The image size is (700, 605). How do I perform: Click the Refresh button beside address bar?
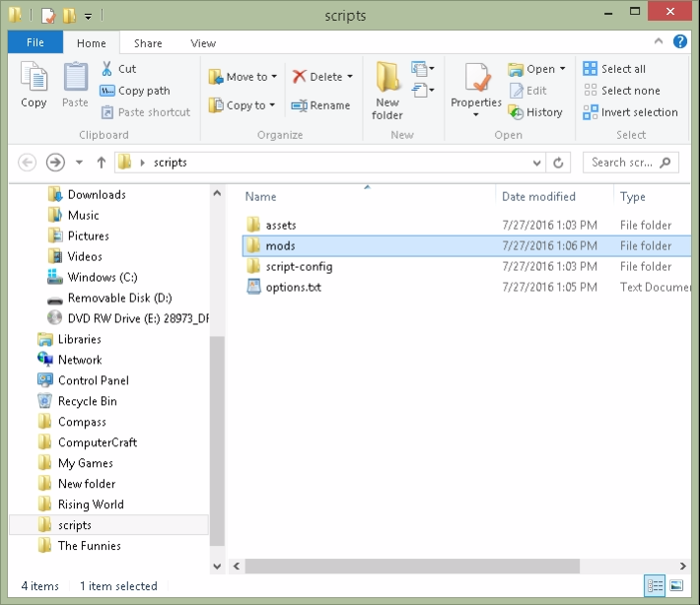tap(559, 163)
